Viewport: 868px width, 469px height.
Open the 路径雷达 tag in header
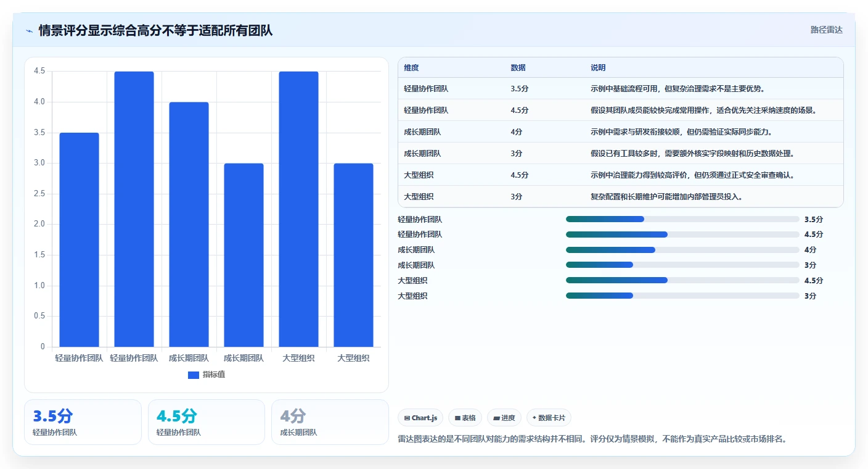826,30
